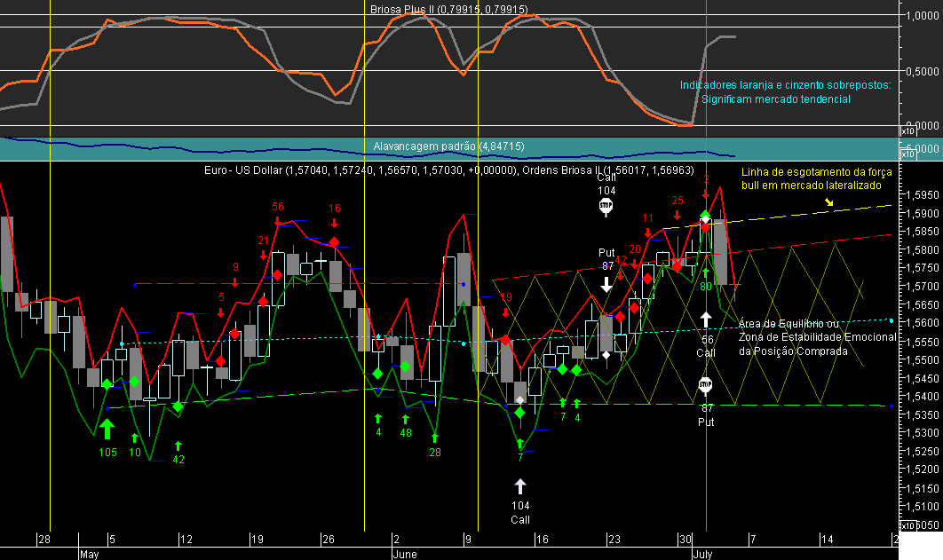The image size is (943, 560).
Task: Click the 'Linha de esgotamento da força' annotation
Action: coord(817,172)
